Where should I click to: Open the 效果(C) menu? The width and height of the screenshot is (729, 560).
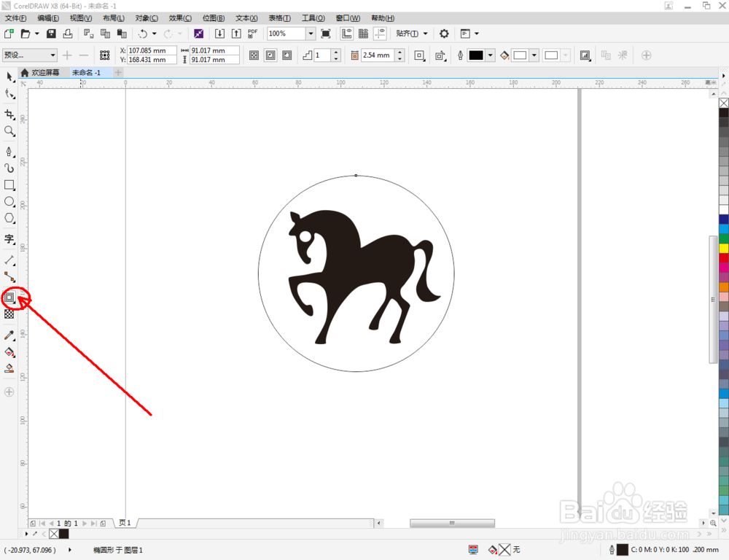point(180,18)
